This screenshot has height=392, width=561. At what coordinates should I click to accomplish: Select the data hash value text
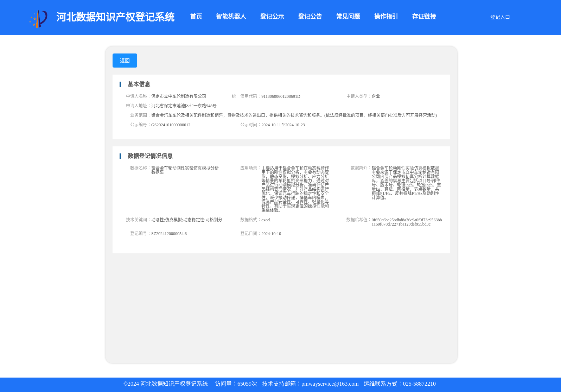click(x=407, y=222)
